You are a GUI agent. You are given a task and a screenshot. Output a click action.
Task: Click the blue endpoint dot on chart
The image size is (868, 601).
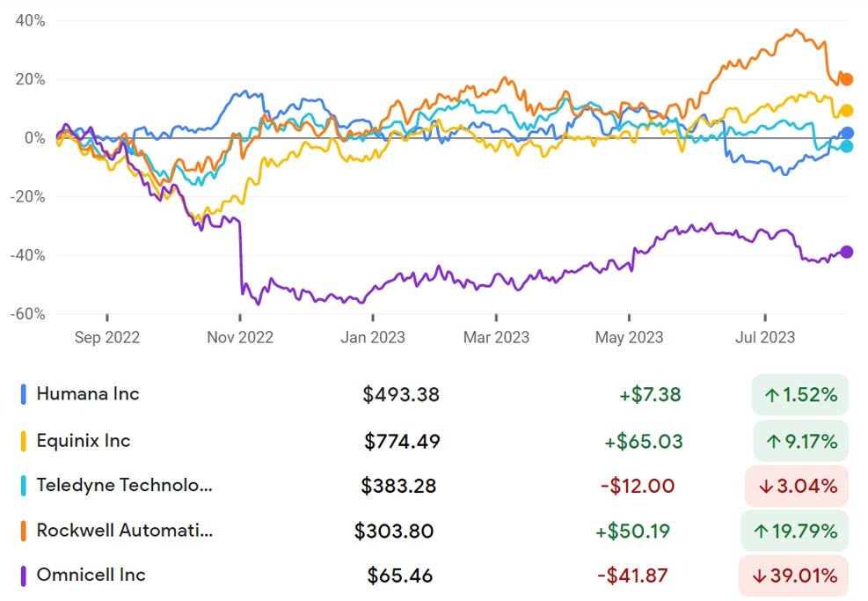coord(847,133)
